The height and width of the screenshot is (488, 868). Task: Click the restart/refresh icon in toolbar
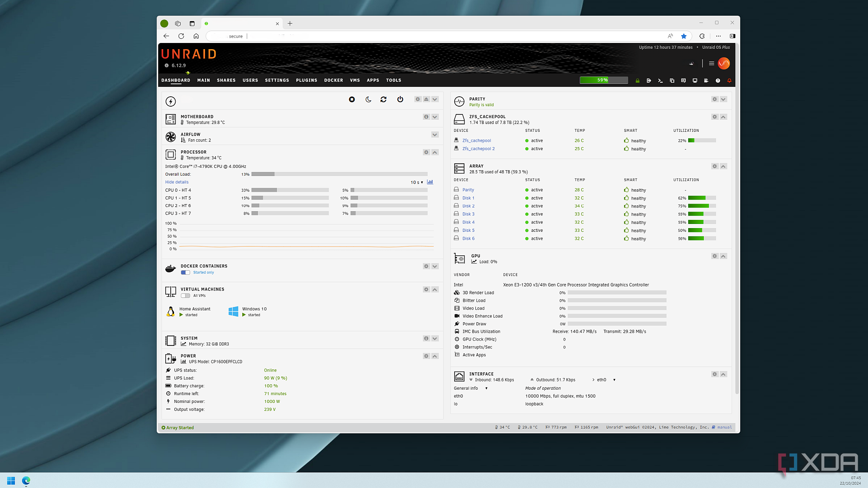click(x=384, y=99)
